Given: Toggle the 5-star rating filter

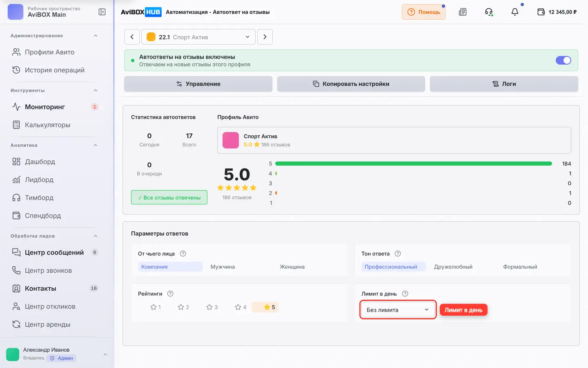Looking at the screenshot, I should (x=265, y=307).
